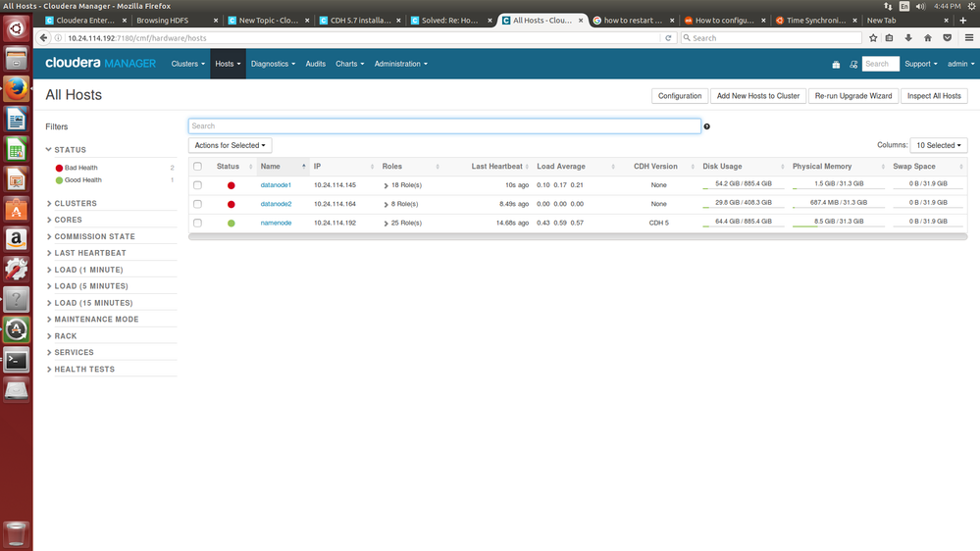Launch LibreOffice Calc from the dock

(17, 149)
